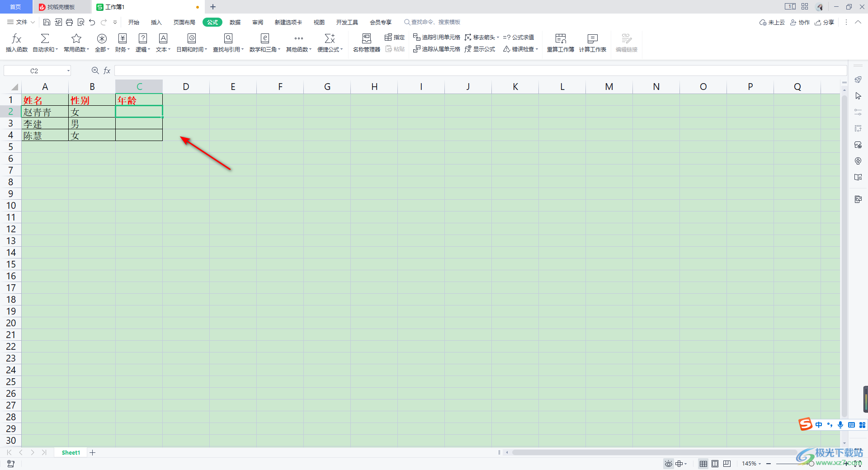This screenshot has width=868, height=470.
Task: Open the more options vertical dots menu
Action: (846, 22)
